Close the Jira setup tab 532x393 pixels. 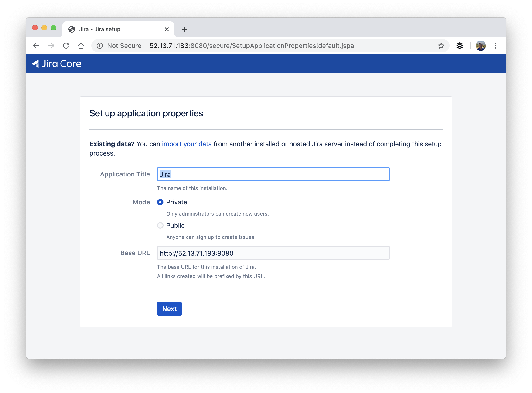(x=167, y=29)
